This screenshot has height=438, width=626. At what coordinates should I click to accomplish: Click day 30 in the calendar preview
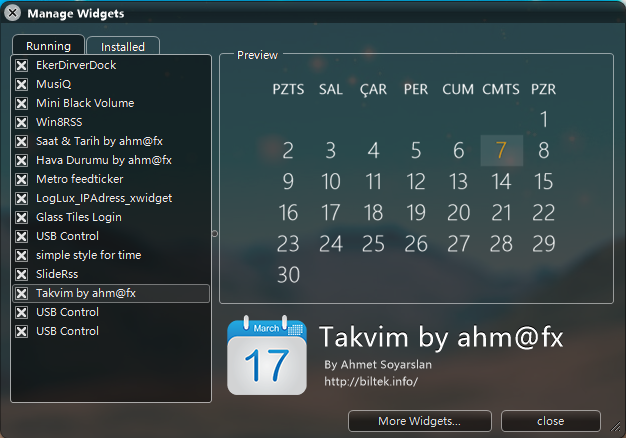[288, 275]
